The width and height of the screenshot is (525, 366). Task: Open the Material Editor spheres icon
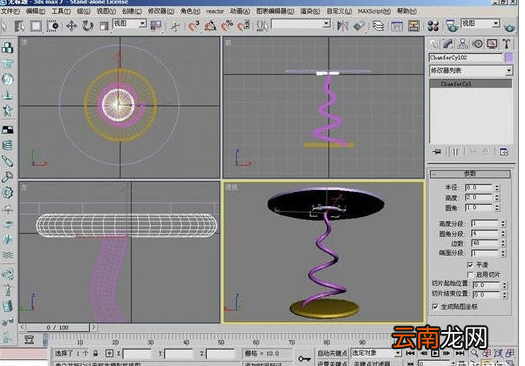click(433, 26)
